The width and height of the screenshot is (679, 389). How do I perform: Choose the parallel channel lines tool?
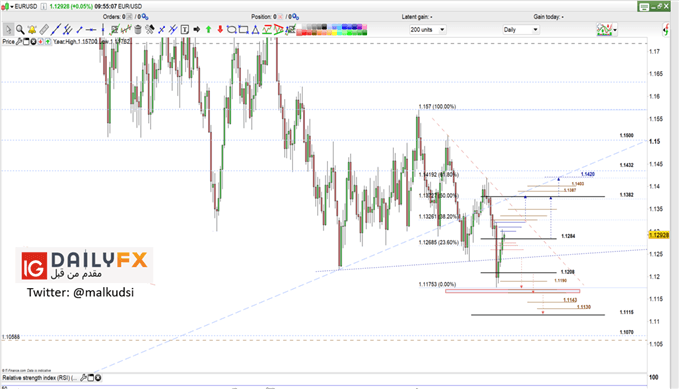coord(68,30)
